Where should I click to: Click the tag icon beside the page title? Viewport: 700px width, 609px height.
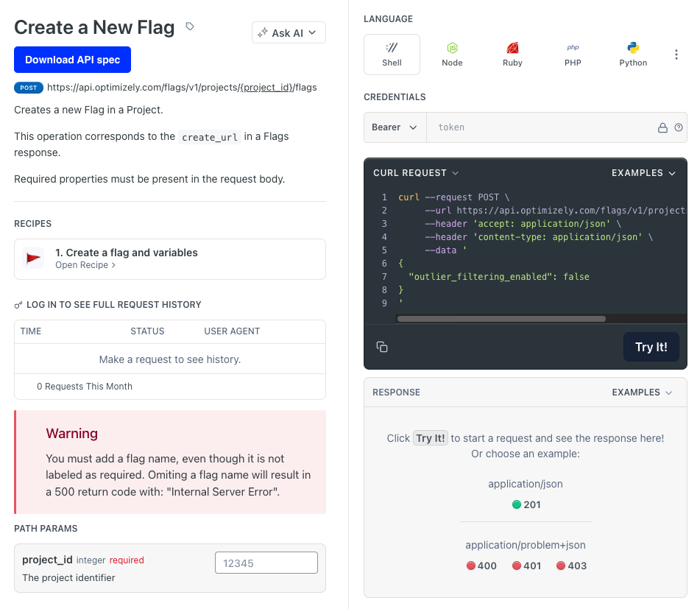(x=190, y=27)
